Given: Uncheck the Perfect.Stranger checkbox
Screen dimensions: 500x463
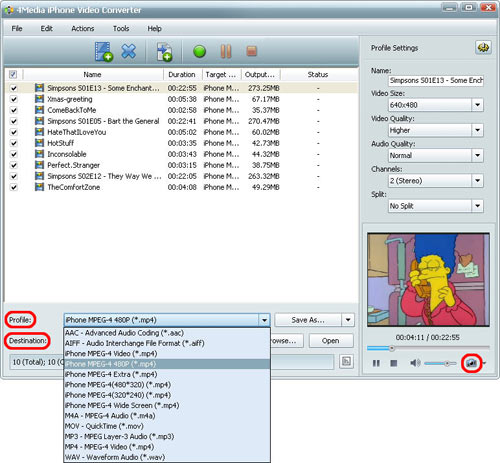Looking at the screenshot, I should tap(13, 165).
